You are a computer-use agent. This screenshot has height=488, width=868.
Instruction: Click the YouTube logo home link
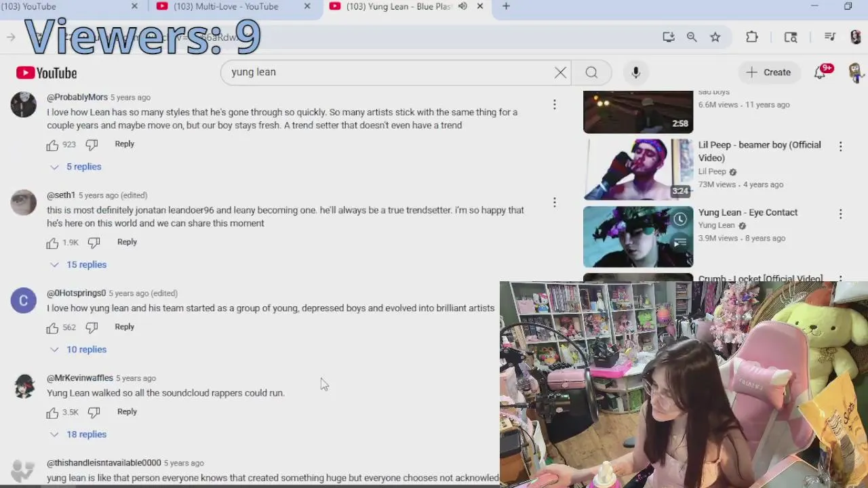click(x=46, y=73)
